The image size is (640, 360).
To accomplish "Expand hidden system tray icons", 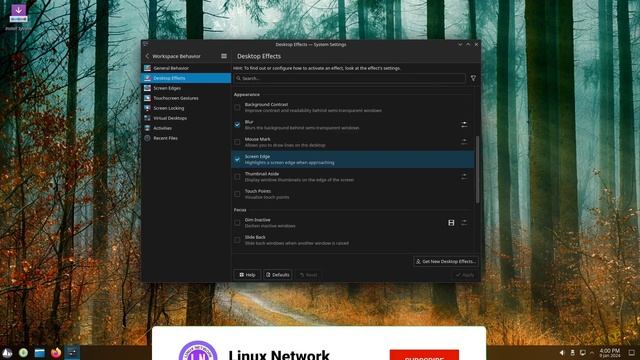I will click(x=592, y=353).
